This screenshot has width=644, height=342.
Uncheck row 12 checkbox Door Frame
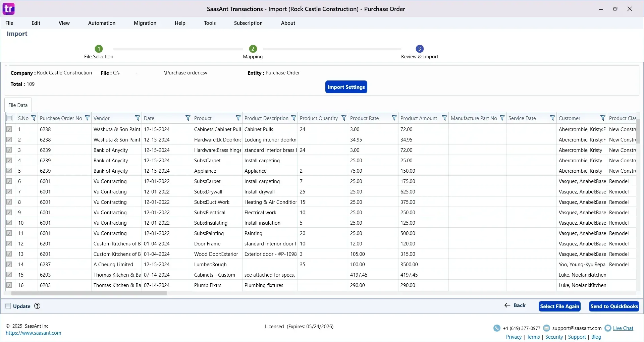click(9, 243)
